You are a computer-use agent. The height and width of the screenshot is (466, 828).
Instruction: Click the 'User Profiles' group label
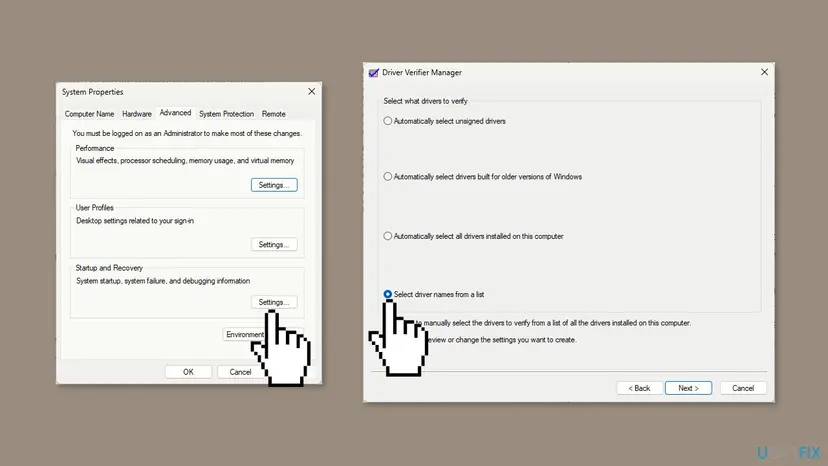click(x=95, y=208)
